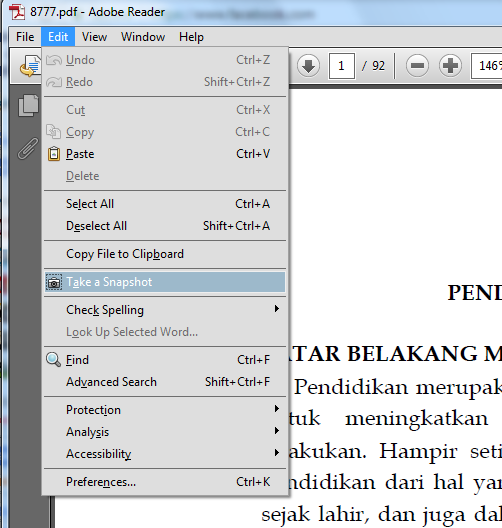Click Look Up Selected Word entry
Screen dimensions: 502x528
pos(165,332)
